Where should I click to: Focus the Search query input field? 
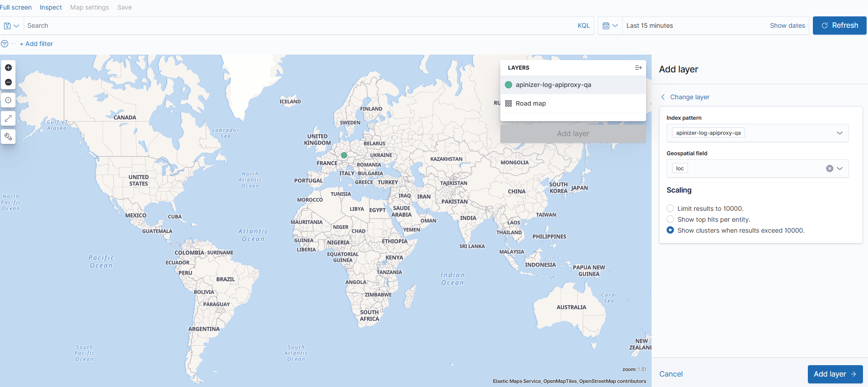point(296,26)
